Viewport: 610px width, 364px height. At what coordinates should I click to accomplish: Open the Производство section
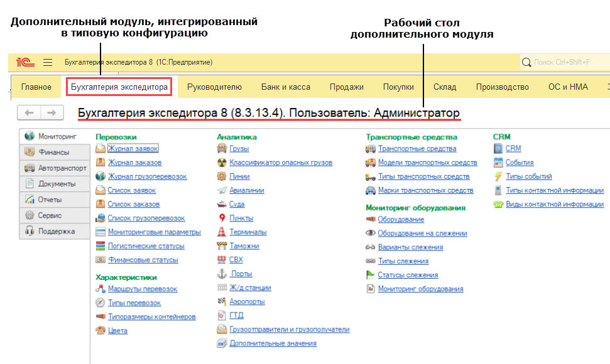502,87
